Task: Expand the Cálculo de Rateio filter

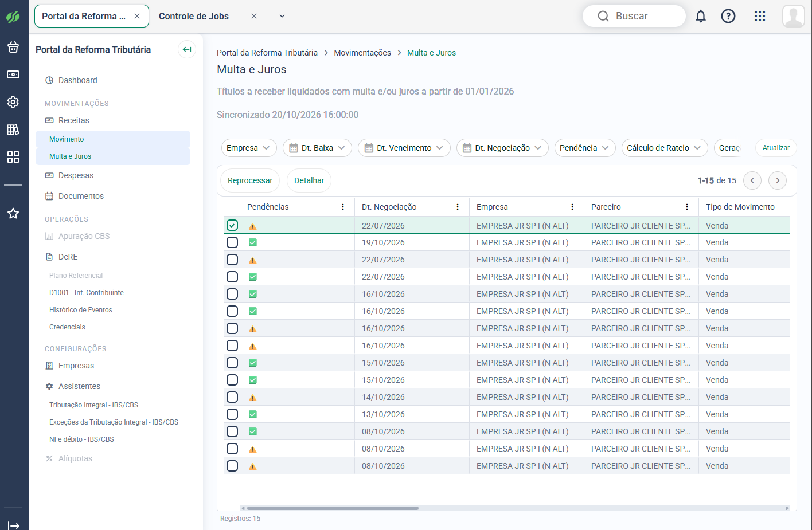Action: click(665, 148)
